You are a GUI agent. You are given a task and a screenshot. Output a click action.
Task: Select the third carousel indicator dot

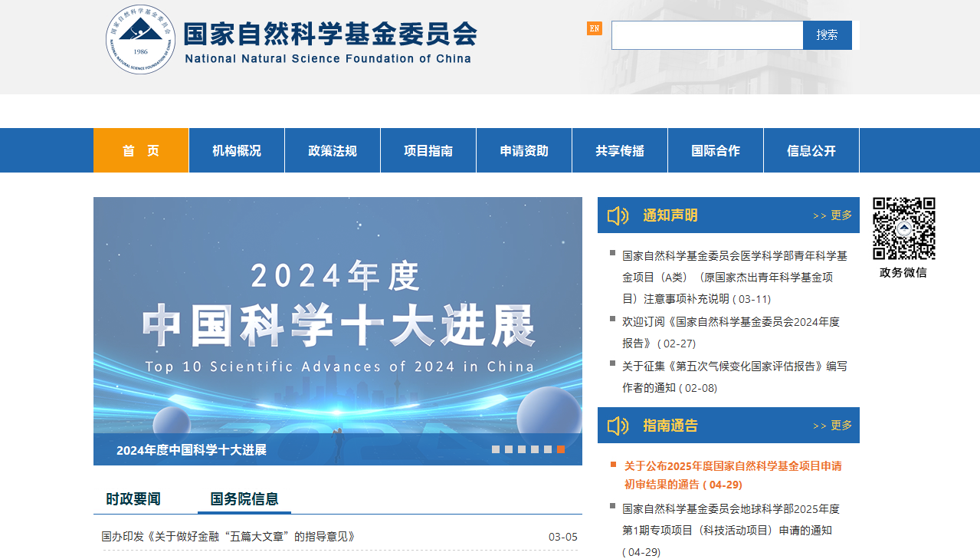click(522, 449)
